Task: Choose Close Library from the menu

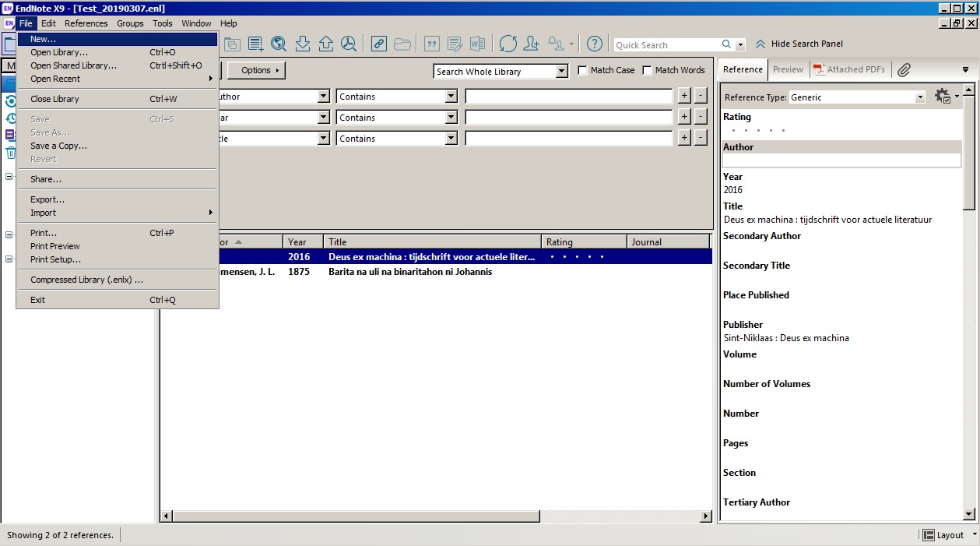Action: pos(117,99)
